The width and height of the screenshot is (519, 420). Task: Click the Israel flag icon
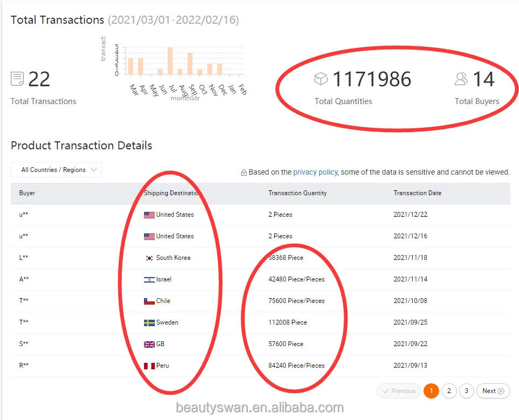tap(149, 279)
